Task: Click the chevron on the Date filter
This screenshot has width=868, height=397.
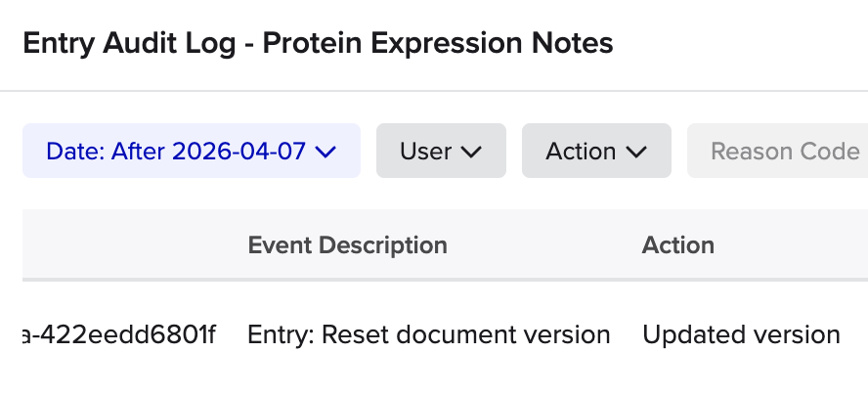Action: pyautogui.click(x=326, y=152)
